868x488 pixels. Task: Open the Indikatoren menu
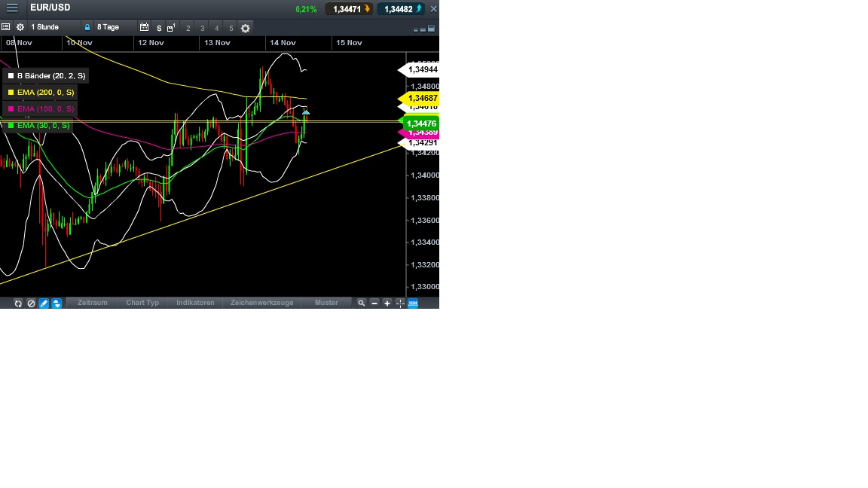pyautogui.click(x=195, y=303)
